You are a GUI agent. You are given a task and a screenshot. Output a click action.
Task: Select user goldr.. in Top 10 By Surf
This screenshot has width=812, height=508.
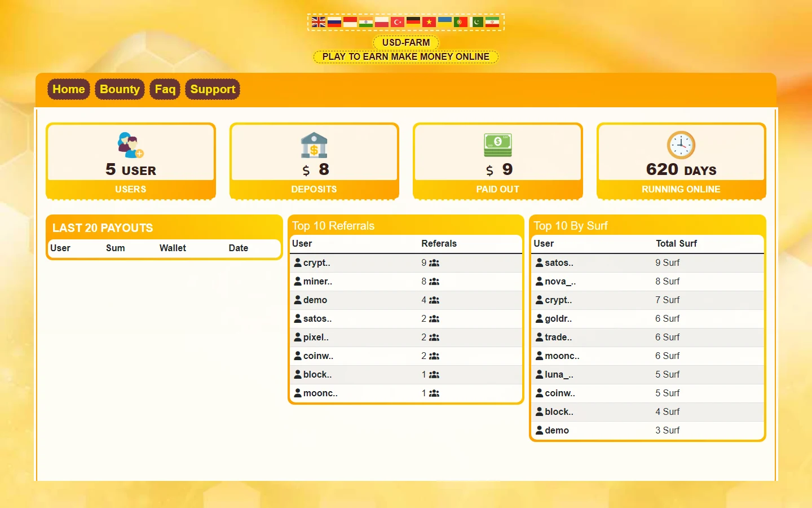coord(558,318)
